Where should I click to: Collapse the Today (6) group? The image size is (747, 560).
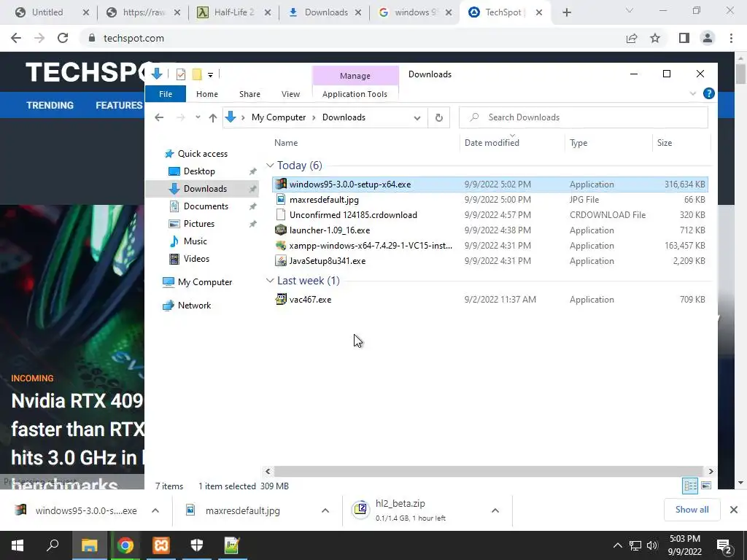tap(270, 166)
